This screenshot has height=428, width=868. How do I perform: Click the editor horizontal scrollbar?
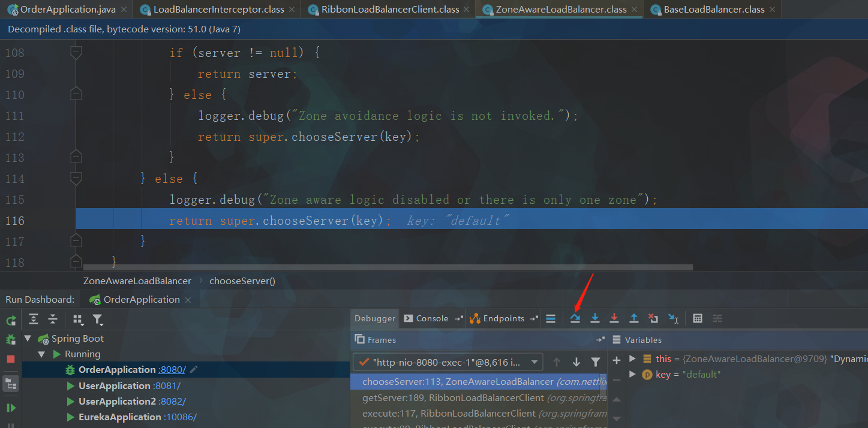tap(388, 267)
